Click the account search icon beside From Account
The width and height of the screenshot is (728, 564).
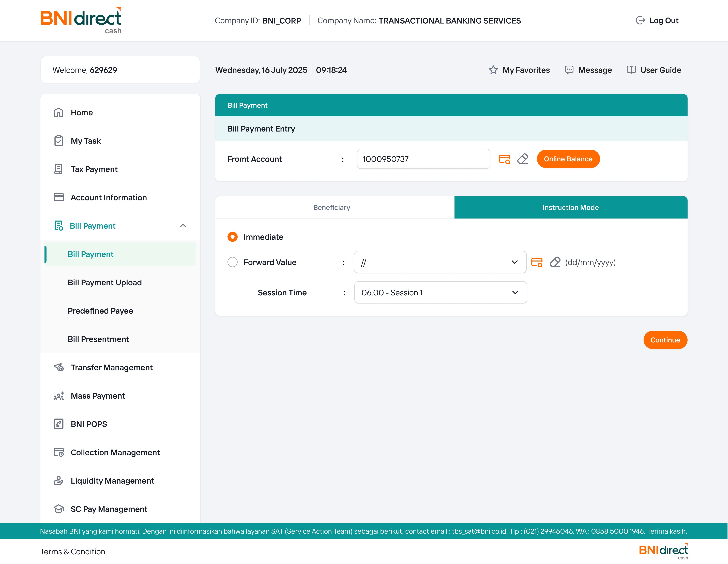[x=504, y=159]
